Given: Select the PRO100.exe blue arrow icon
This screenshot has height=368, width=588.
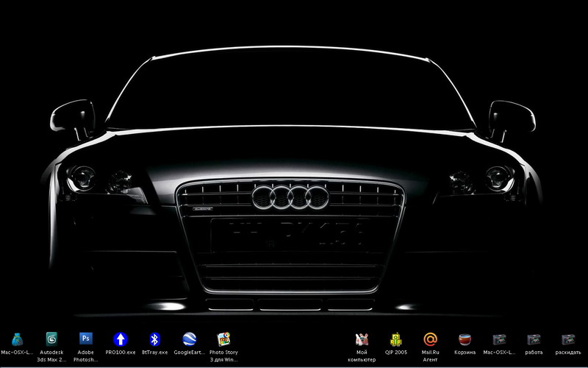Looking at the screenshot, I should click(121, 339).
